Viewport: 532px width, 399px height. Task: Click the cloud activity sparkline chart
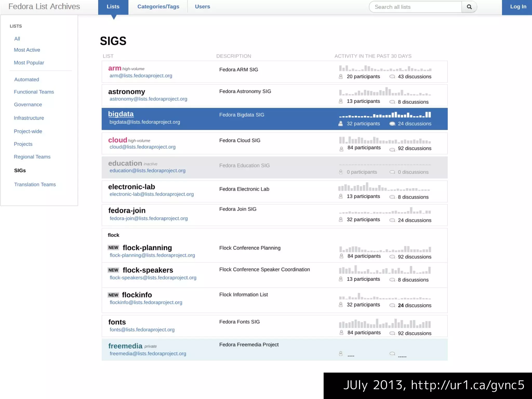[385, 140]
